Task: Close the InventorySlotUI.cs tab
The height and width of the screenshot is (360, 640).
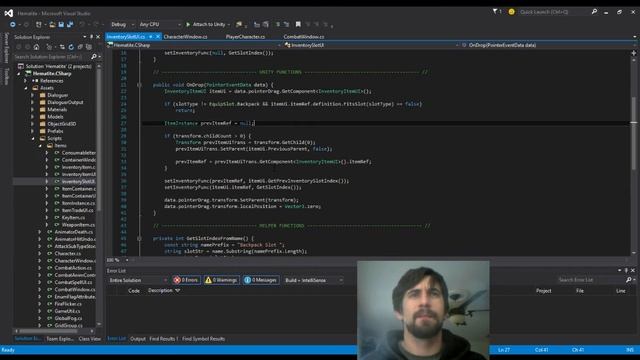Action: (x=158, y=37)
